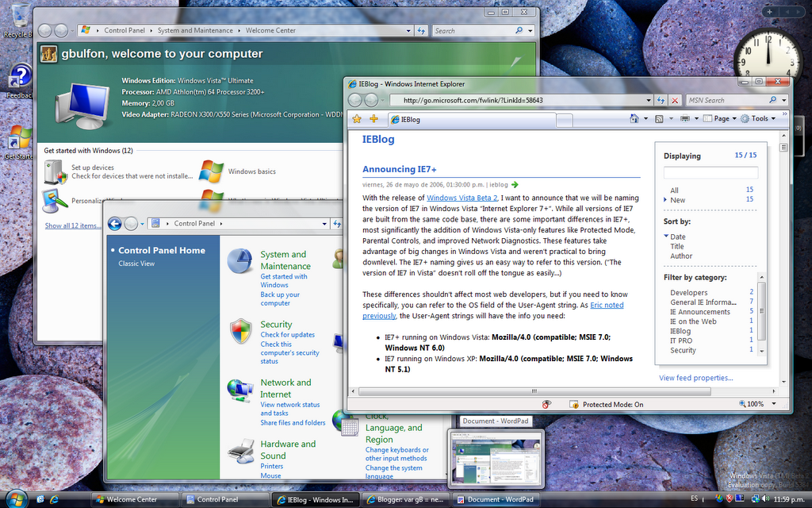Open the IE address bar dropdown
This screenshot has height=508, width=812.
649,100
